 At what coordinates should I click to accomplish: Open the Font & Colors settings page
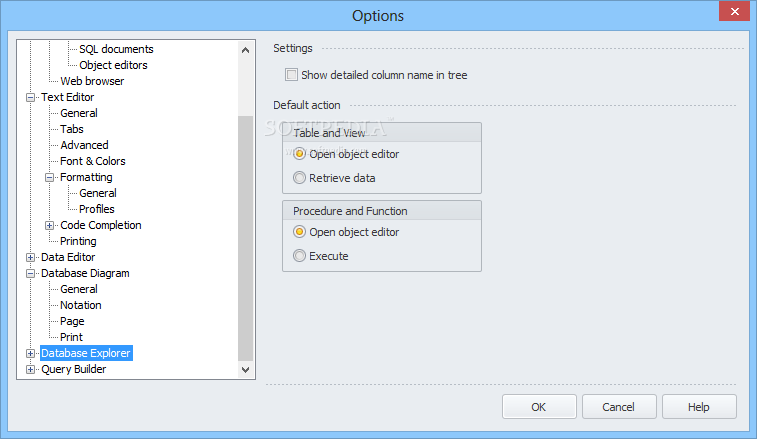pyautogui.click(x=92, y=161)
